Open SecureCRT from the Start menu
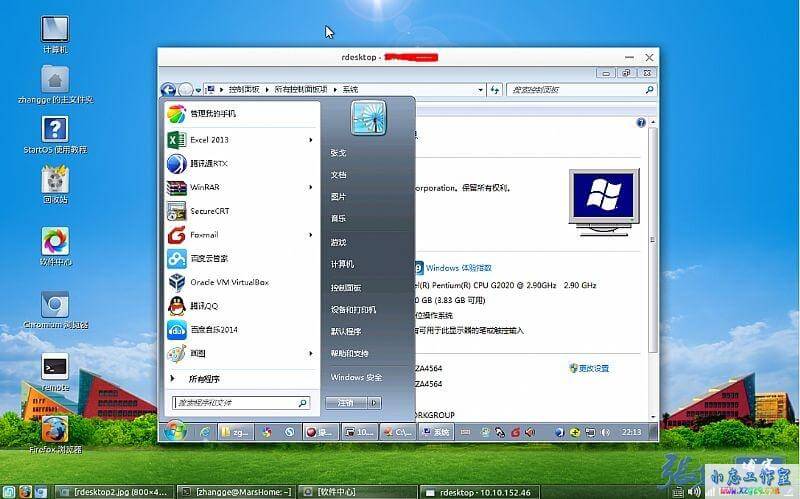The width and height of the screenshot is (800, 499). [241, 211]
